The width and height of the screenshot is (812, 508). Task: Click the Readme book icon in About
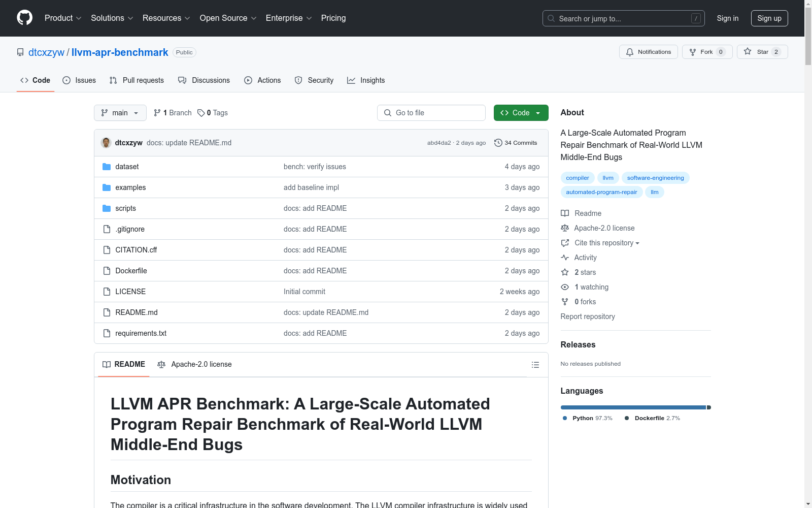565,213
